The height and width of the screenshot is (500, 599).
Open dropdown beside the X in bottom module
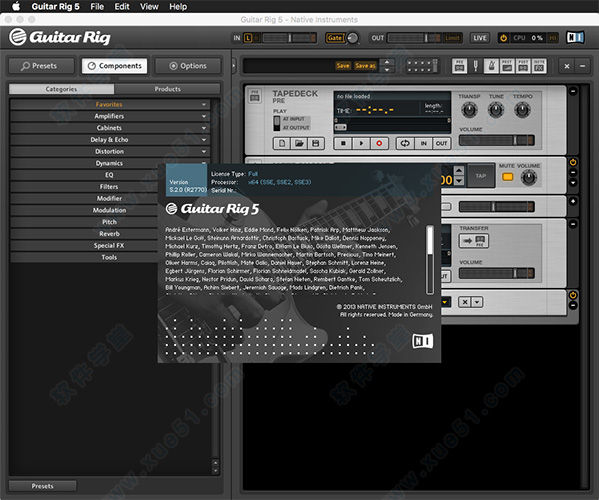tap(477, 302)
